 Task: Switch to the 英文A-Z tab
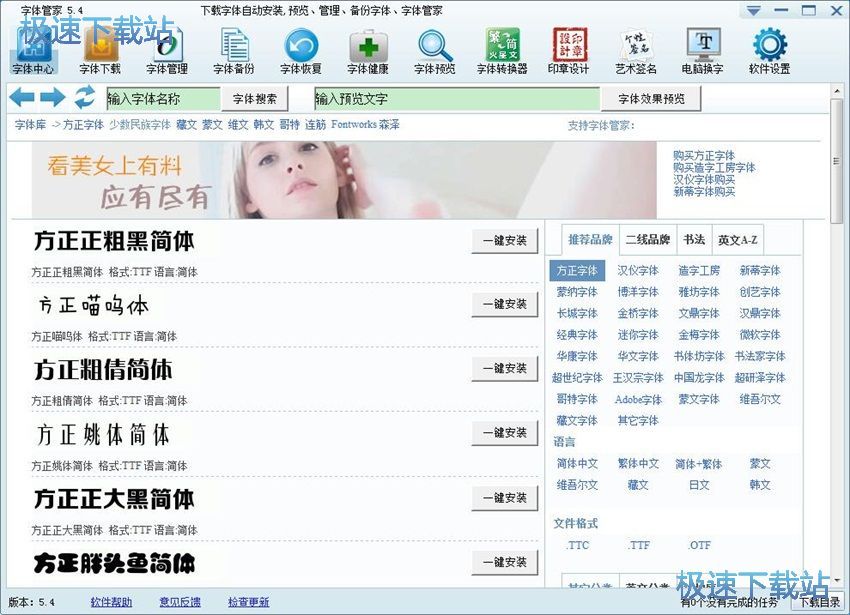(738, 240)
